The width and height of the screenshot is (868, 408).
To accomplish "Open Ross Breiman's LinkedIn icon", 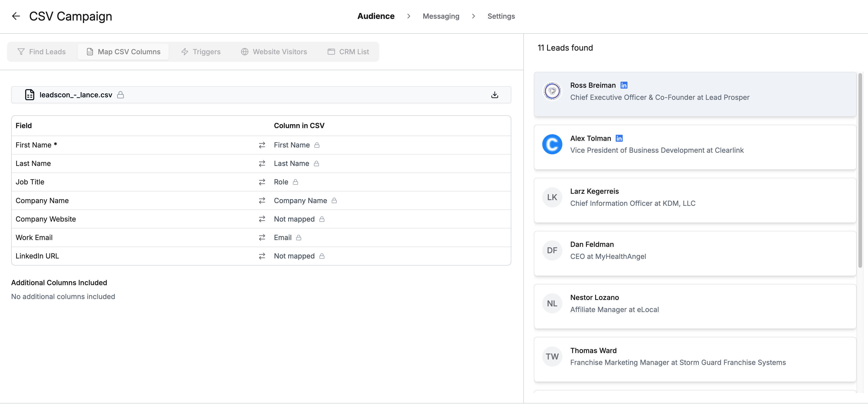I will [624, 85].
